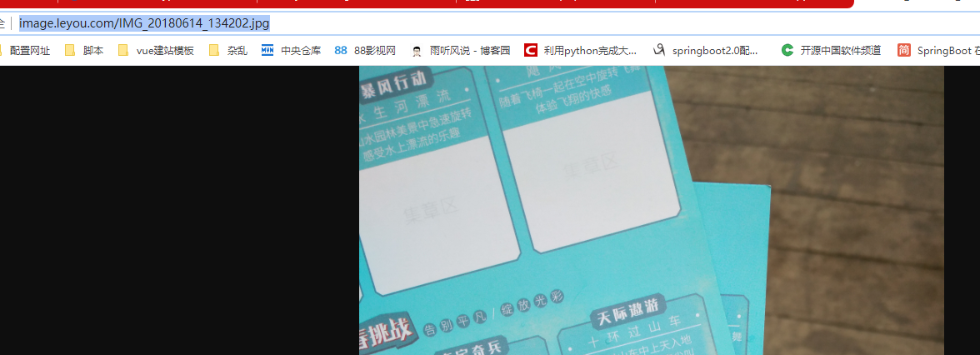Click the address bar URL image.leyou.com
Image resolution: width=980 pixels, height=355 pixels.
tap(144, 23)
